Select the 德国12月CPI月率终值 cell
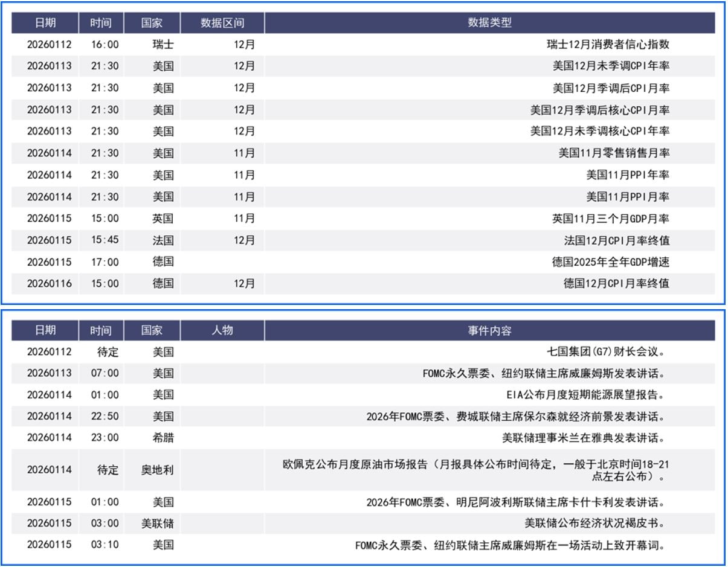The height and width of the screenshot is (567, 728). (616, 284)
